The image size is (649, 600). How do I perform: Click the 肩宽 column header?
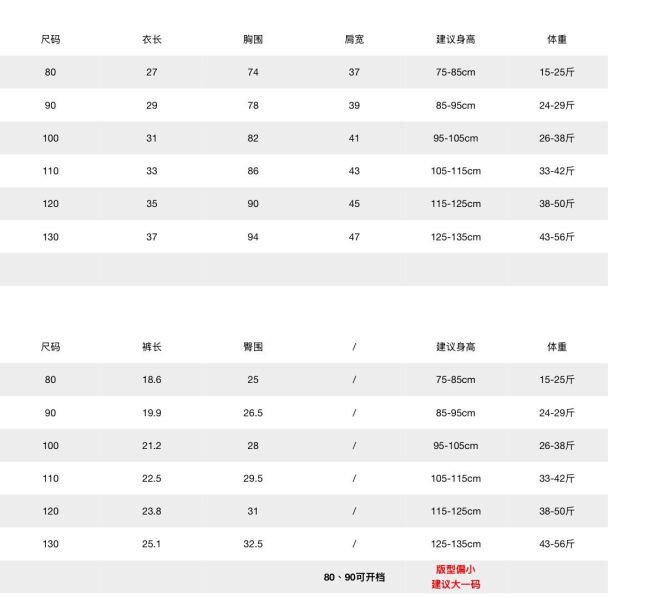click(354, 40)
